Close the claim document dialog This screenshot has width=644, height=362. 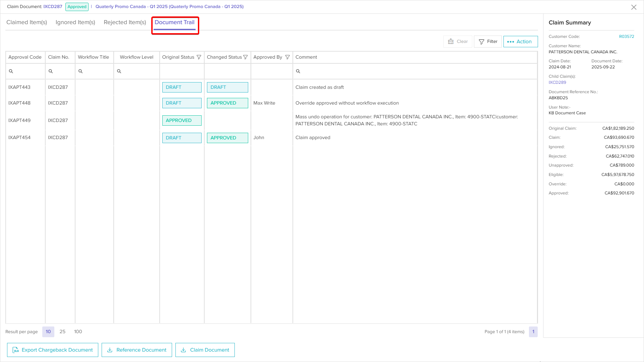[634, 7]
